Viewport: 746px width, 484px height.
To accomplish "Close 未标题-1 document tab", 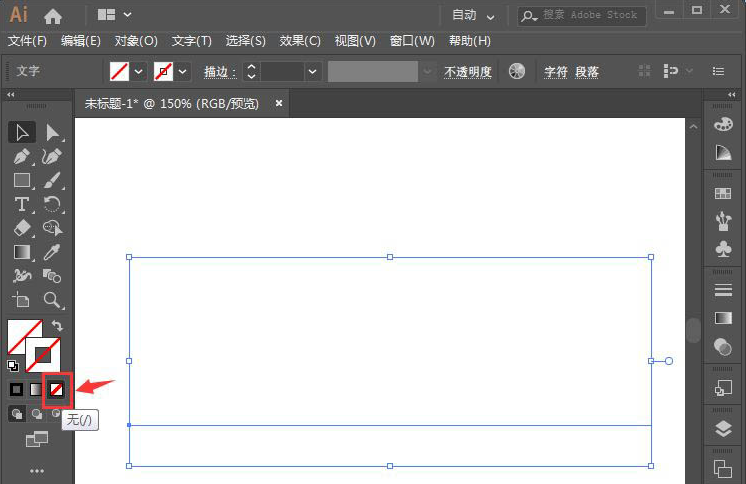I will click(279, 103).
